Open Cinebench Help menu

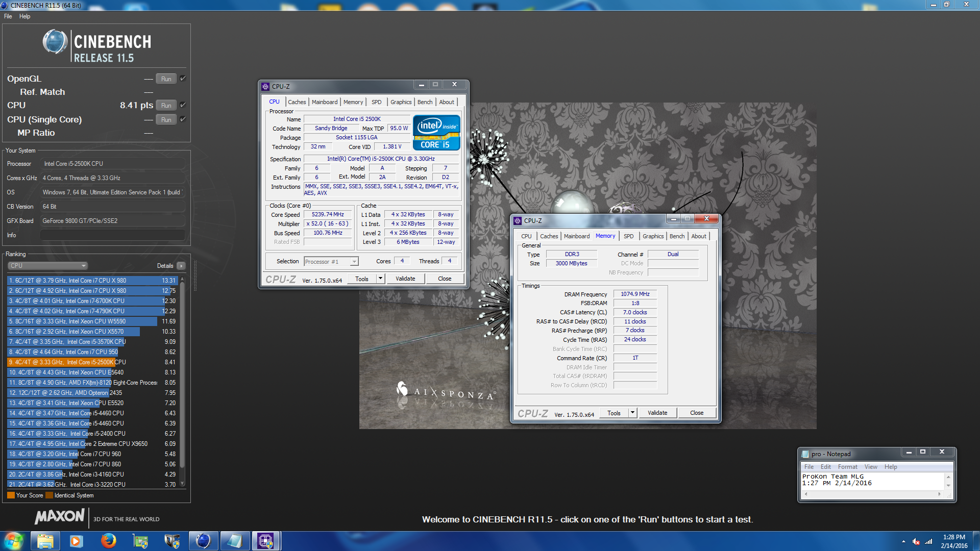click(25, 16)
